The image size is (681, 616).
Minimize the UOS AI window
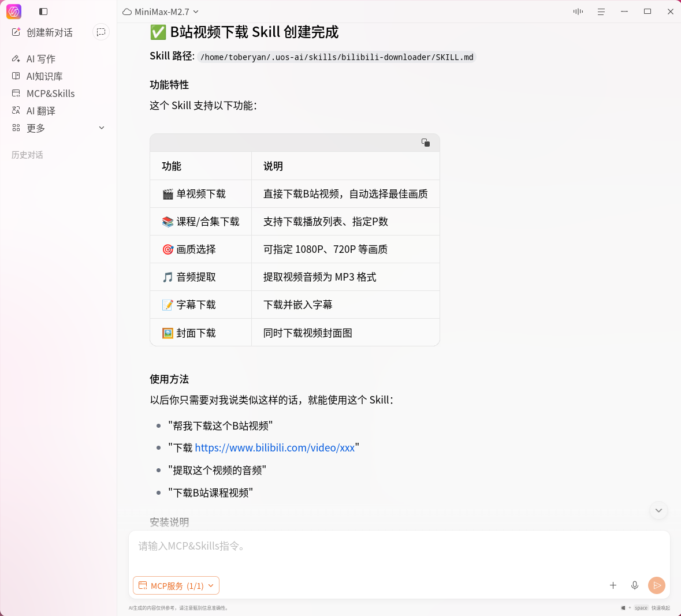tap(624, 12)
